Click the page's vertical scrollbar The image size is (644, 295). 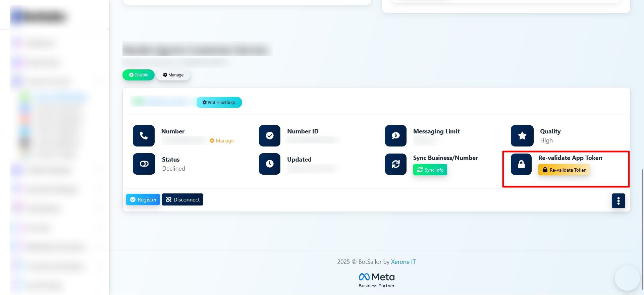(642, 228)
